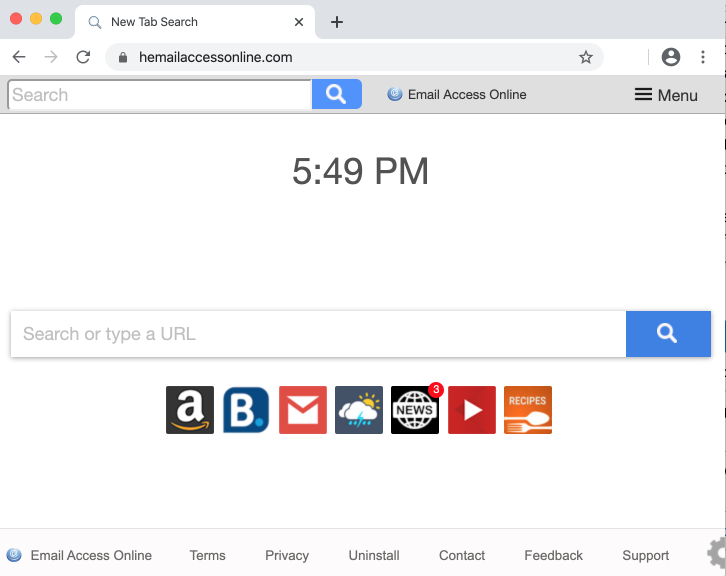Focus the 'Search or type a URL' field
726x576 pixels.
click(318, 334)
